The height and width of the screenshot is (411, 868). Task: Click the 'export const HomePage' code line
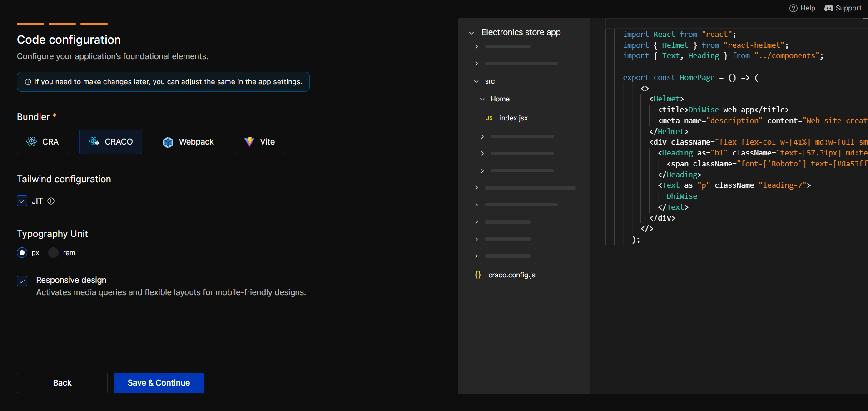690,78
